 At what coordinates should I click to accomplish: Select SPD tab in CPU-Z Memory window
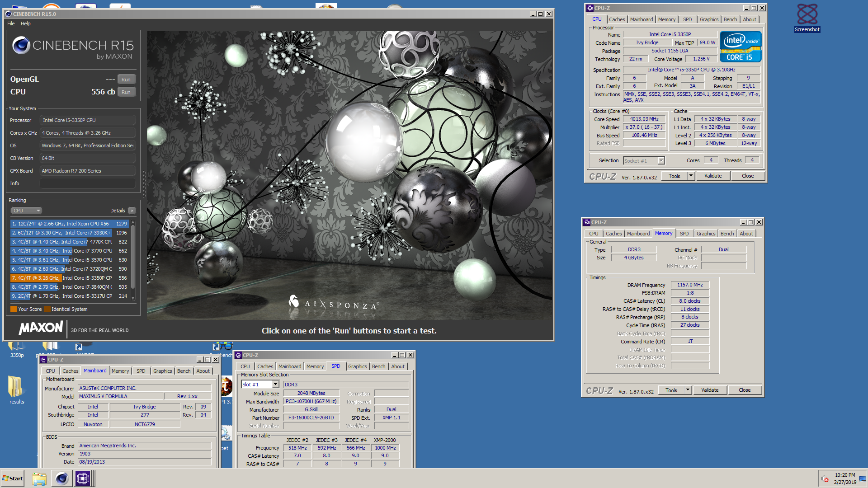point(684,234)
